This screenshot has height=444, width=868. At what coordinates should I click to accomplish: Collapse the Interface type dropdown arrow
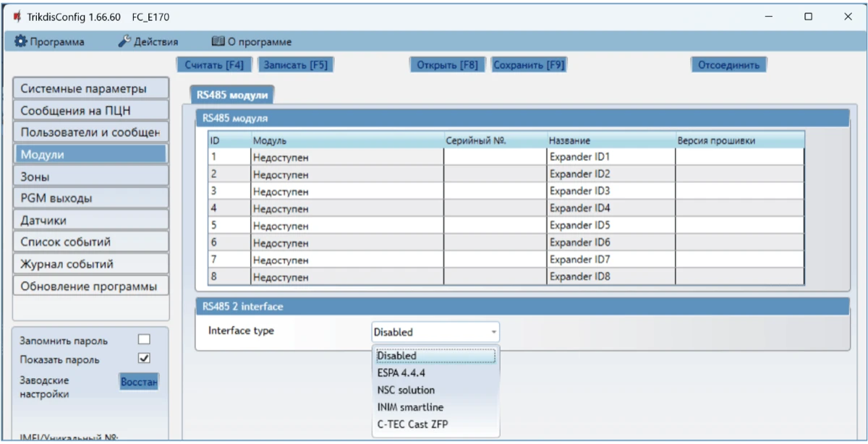point(493,333)
